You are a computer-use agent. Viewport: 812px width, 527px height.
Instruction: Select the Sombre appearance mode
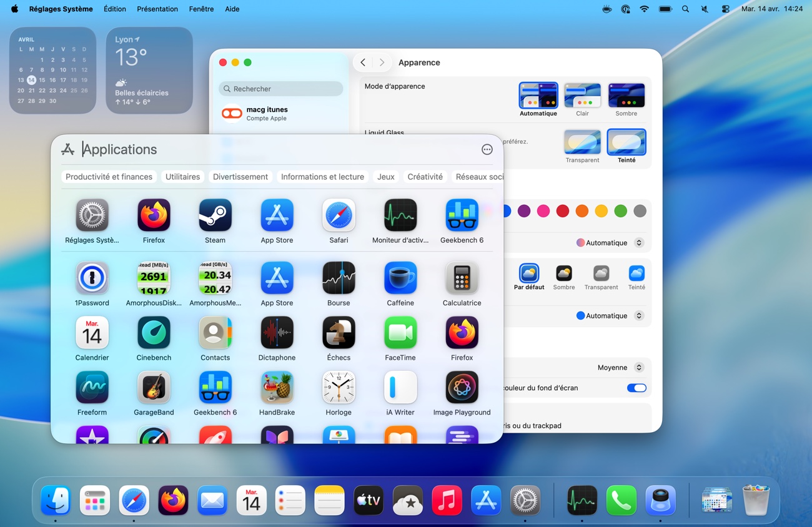coord(626,96)
